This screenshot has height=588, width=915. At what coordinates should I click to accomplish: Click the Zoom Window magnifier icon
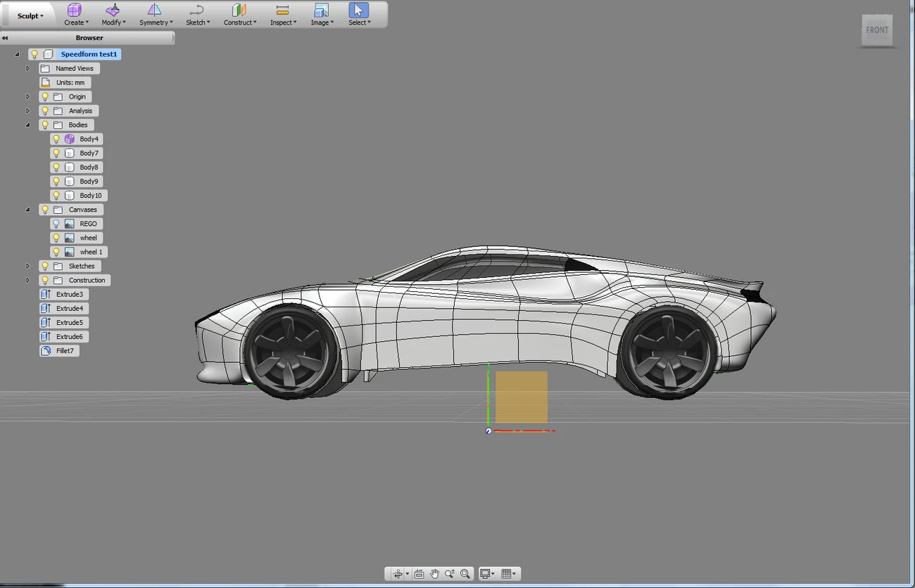click(x=465, y=573)
